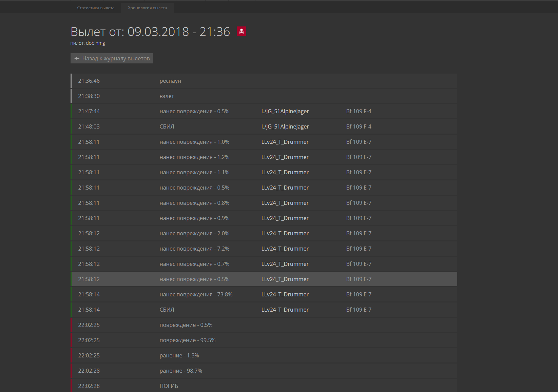Open LLv24_T_Drummer in the 0.8% damage row

tap(285, 203)
